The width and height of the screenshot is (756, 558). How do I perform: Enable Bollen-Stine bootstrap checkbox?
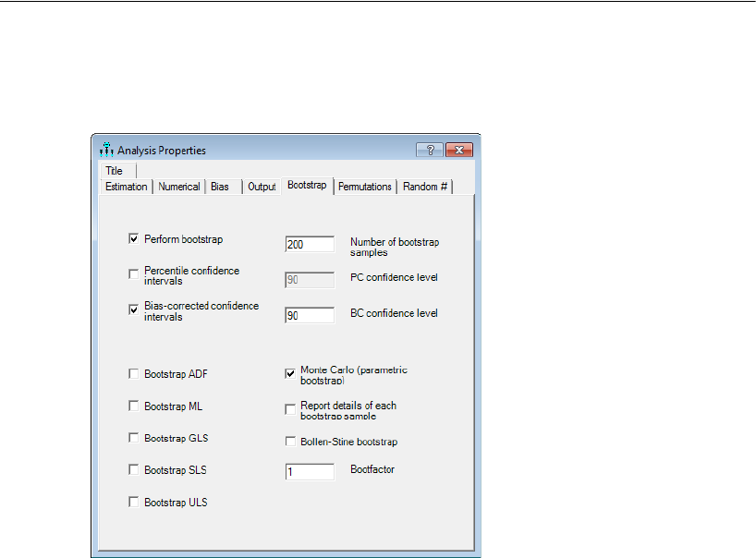pyautogui.click(x=290, y=442)
